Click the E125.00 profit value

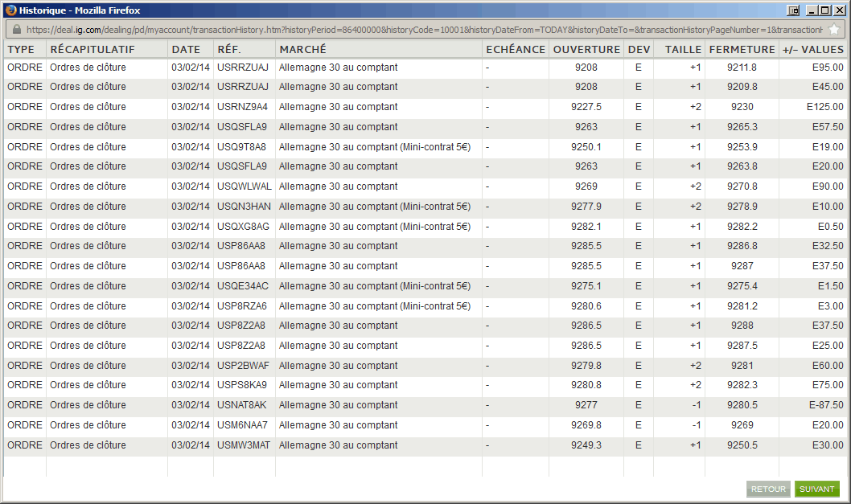pos(825,107)
